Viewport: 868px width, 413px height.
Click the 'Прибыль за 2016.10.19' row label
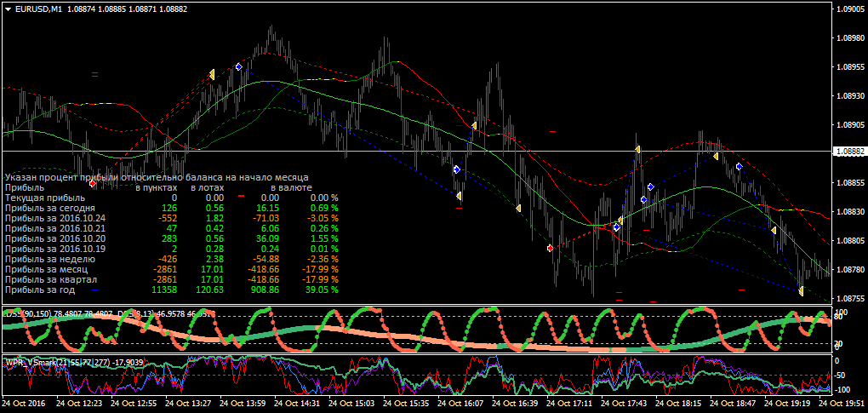pos(54,249)
